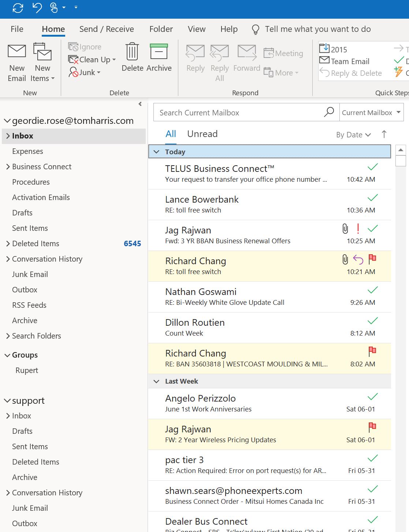Toggle checkmark on Angelo Perizzolo email
Image resolution: width=409 pixels, height=532 pixels.
372,397
